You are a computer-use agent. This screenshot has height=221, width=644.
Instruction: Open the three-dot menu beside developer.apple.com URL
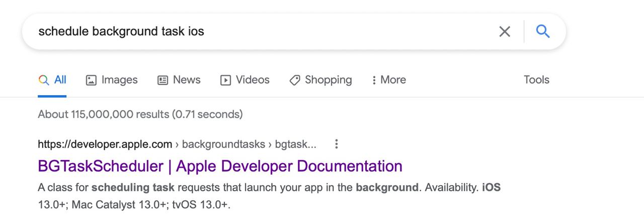pyautogui.click(x=337, y=144)
